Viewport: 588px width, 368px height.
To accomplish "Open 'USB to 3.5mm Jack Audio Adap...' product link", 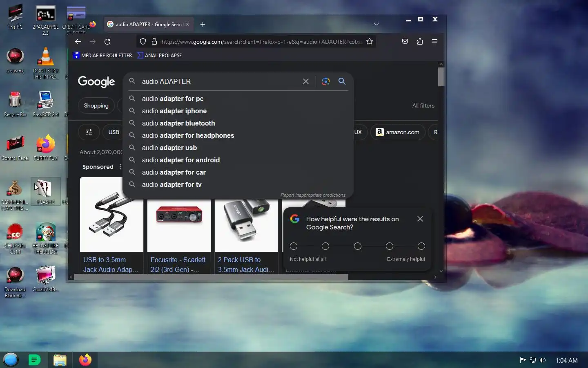I will click(x=111, y=265).
